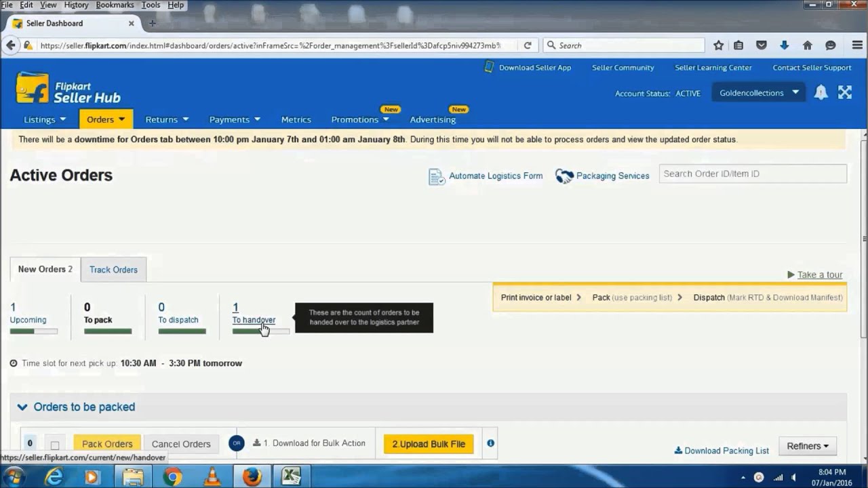Click the info icon next to Upload Bulk File
The height and width of the screenshot is (488, 868).
(490, 443)
